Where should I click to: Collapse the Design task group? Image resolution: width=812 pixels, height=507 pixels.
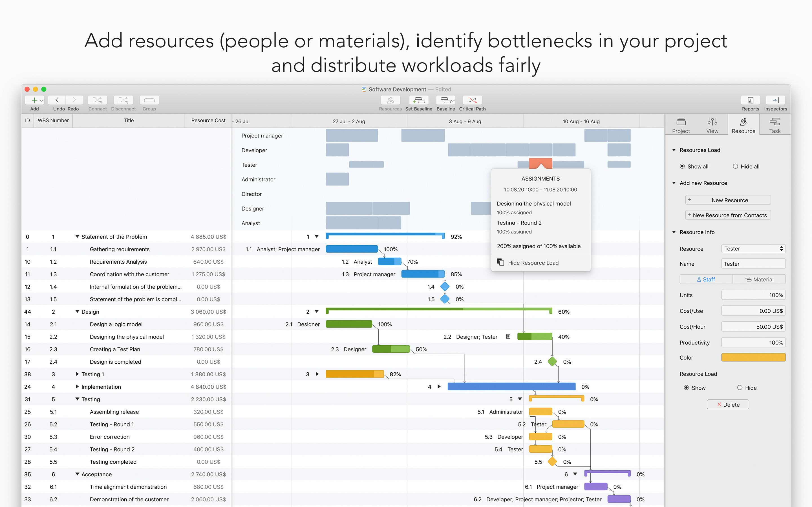coord(77,312)
